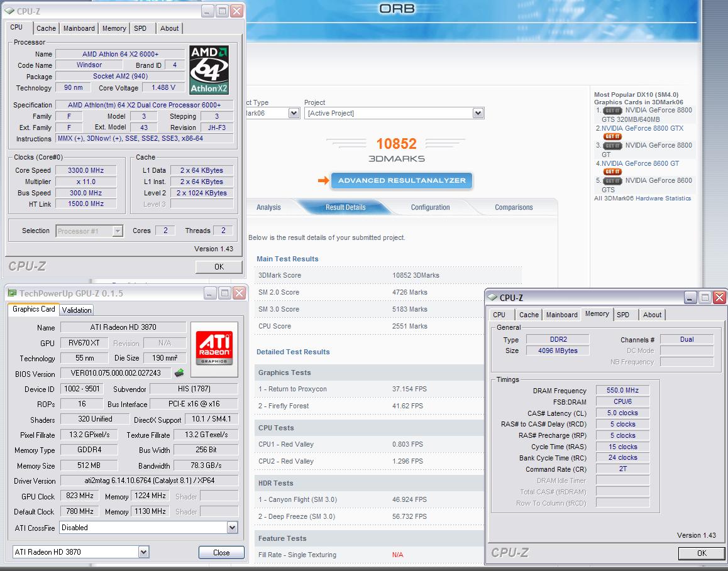
Task: Click the Driver Version field in GPU-Z
Action: click(150, 481)
